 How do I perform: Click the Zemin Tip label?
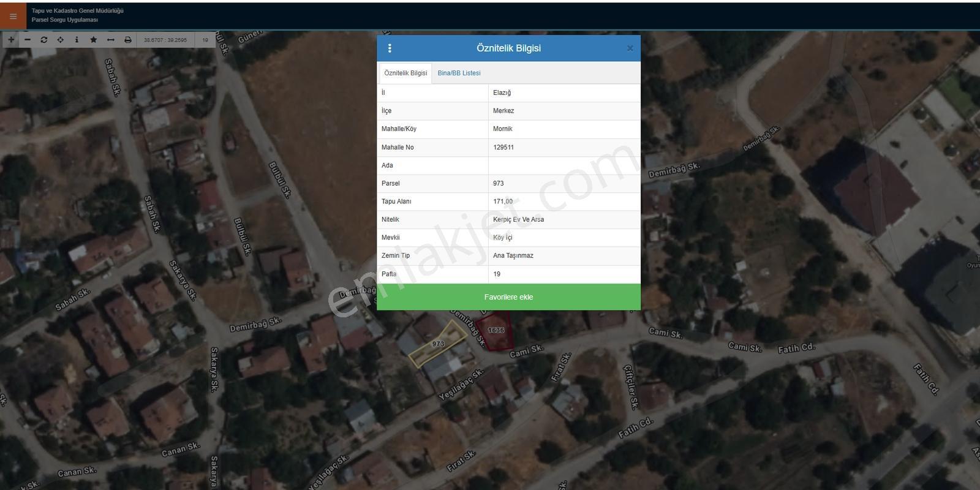[396, 255]
